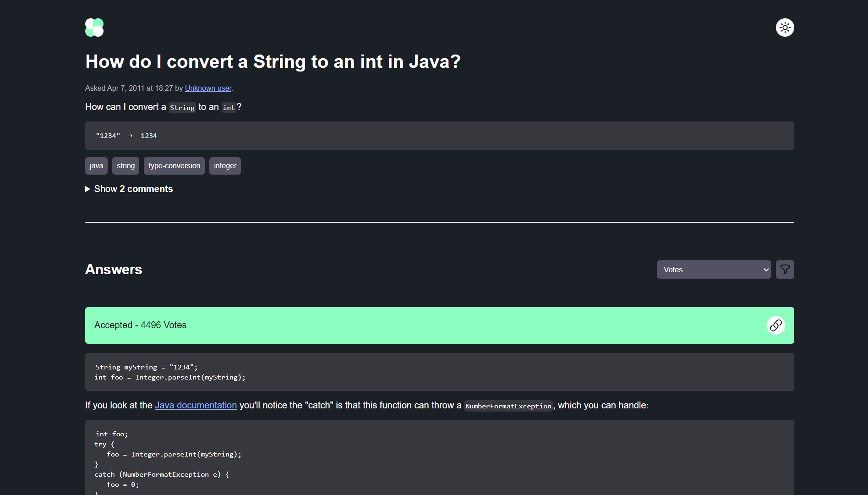Image resolution: width=868 pixels, height=495 pixels.
Task: Select the string tag
Action: pyautogui.click(x=126, y=166)
